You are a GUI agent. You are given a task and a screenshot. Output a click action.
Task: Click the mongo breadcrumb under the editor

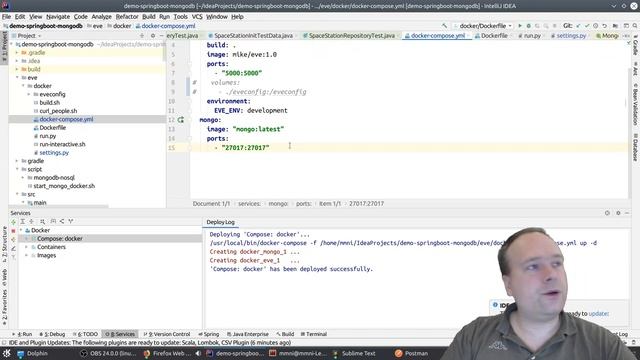click(x=278, y=204)
